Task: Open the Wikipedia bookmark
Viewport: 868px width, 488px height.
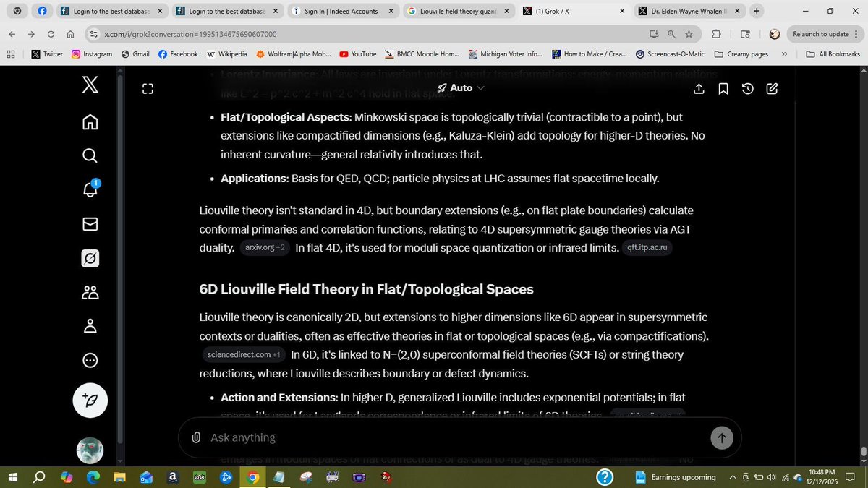Action: click(227, 54)
